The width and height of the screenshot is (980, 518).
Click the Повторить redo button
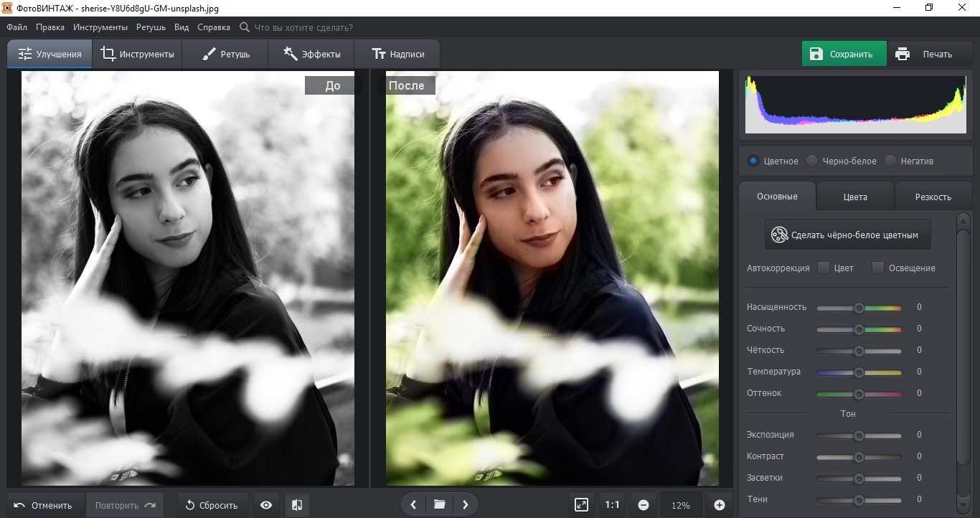pos(125,505)
